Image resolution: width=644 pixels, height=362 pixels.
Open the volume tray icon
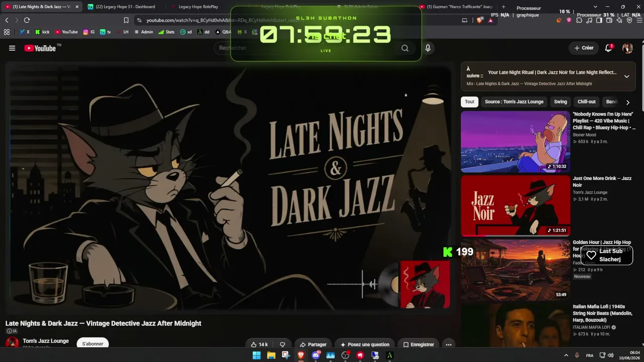click(x=611, y=355)
